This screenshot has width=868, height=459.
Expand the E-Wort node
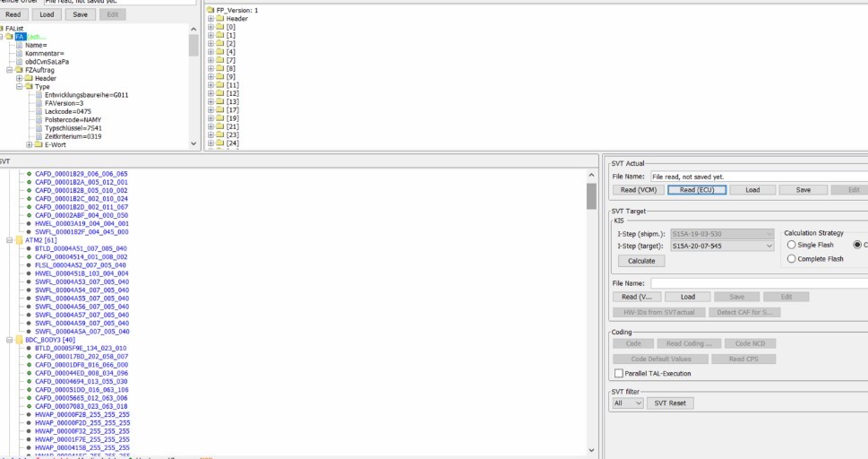coord(30,144)
